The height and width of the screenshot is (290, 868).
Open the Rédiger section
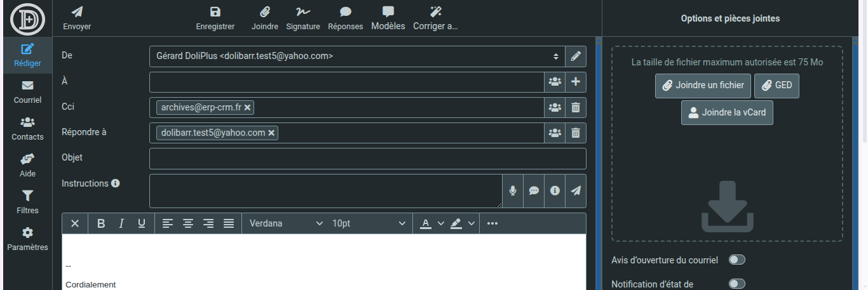[x=27, y=55]
